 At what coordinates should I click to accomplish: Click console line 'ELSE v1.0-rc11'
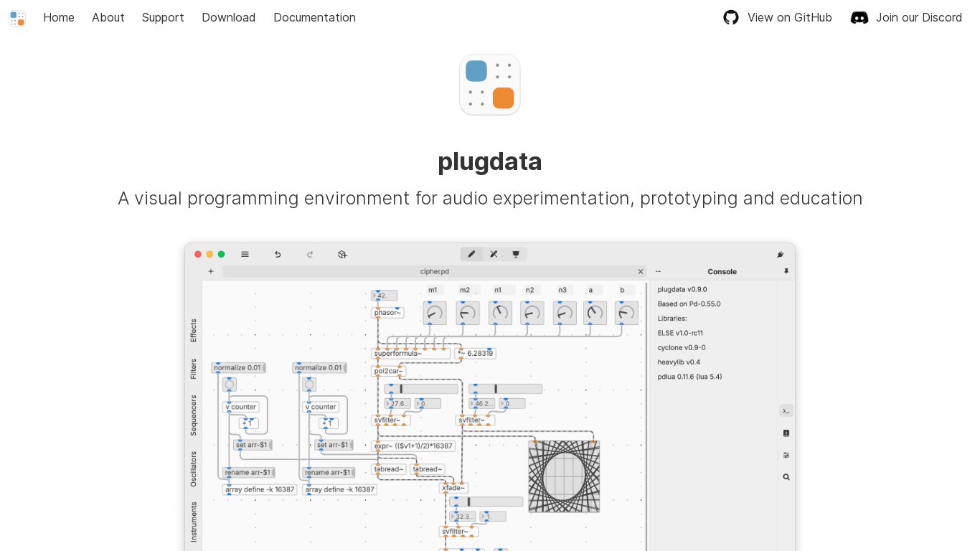[x=680, y=333]
